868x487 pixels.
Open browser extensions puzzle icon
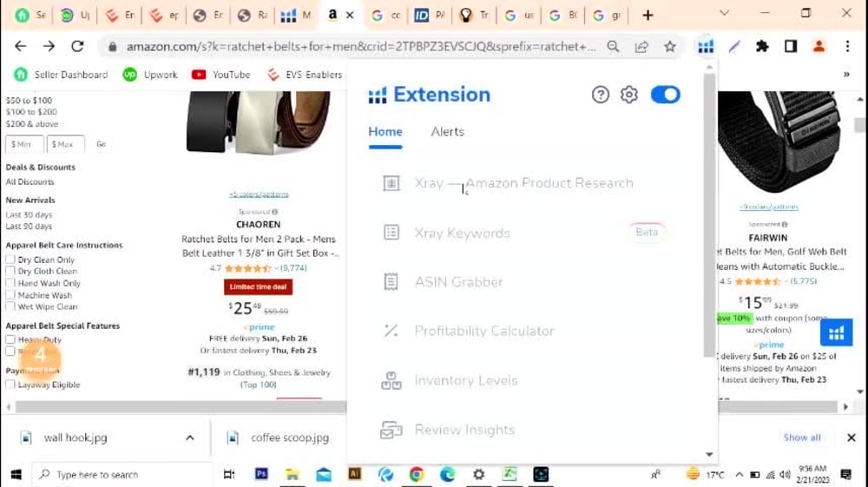click(x=762, y=47)
